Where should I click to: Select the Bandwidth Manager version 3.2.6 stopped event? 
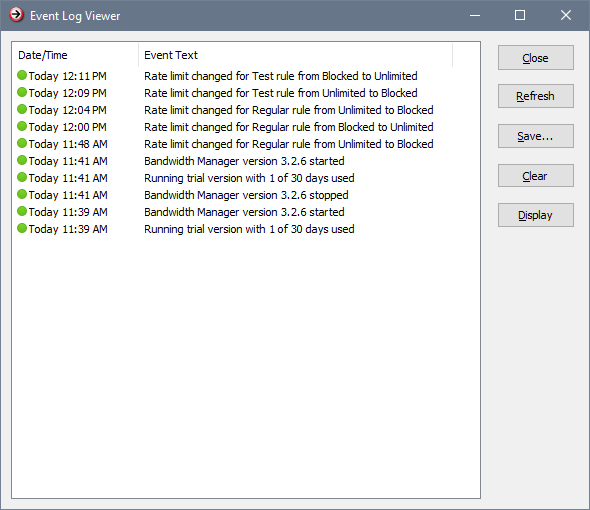pyautogui.click(x=246, y=195)
